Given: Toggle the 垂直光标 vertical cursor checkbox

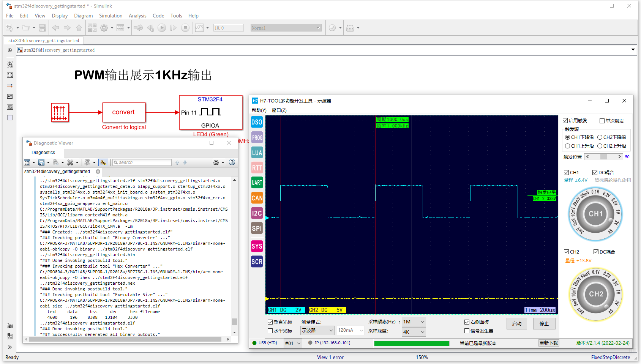Looking at the screenshot, I should pos(270,322).
